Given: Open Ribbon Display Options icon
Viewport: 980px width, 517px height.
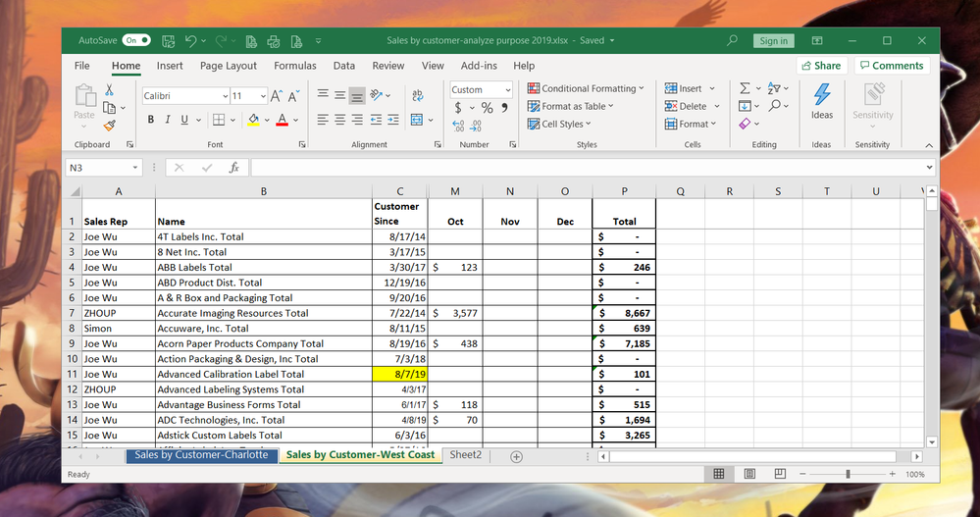Looking at the screenshot, I should 817,40.
